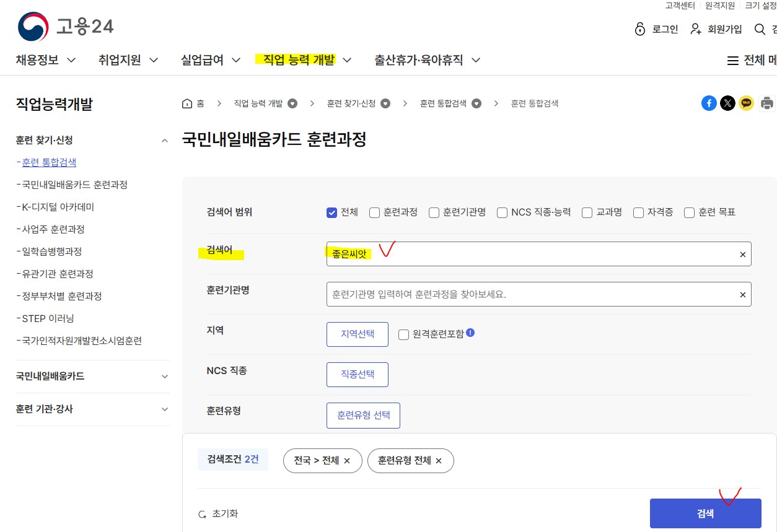Enable the 원격훈련포함 checkbox
Viewport: 777px width, 532px height.
(404, 334)
